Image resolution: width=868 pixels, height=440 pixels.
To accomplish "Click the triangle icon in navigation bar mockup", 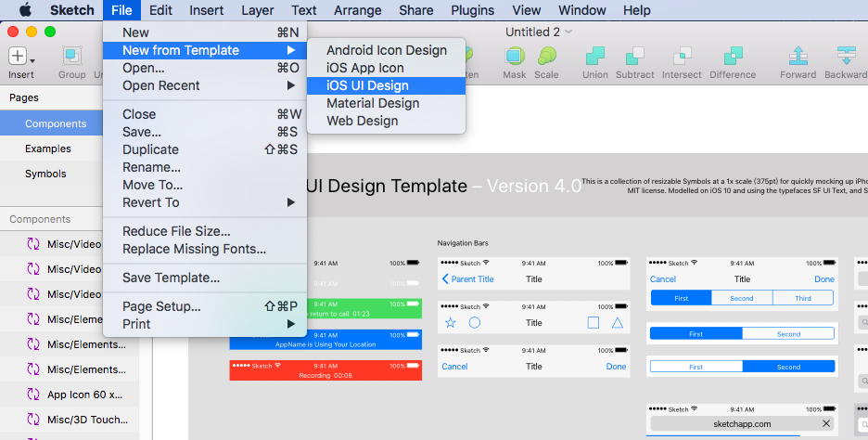I will [618, 322].
